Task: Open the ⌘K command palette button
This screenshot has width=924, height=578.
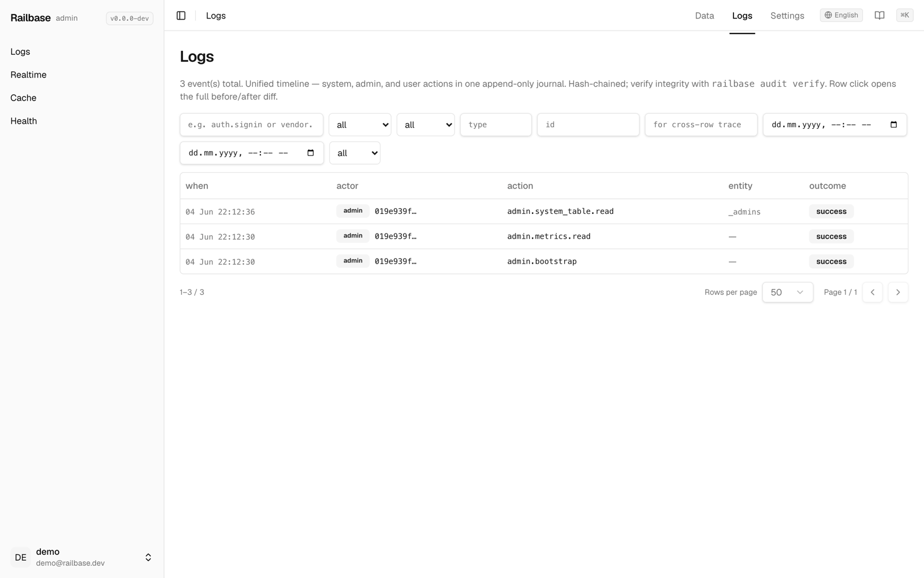Action: [x=904, y=16]
